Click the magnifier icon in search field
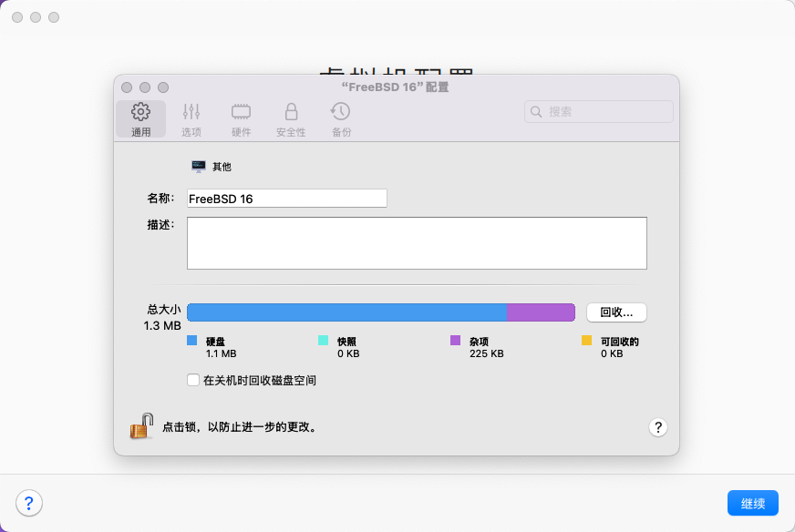The image size is (795, 532). click(x=536, y=111)
